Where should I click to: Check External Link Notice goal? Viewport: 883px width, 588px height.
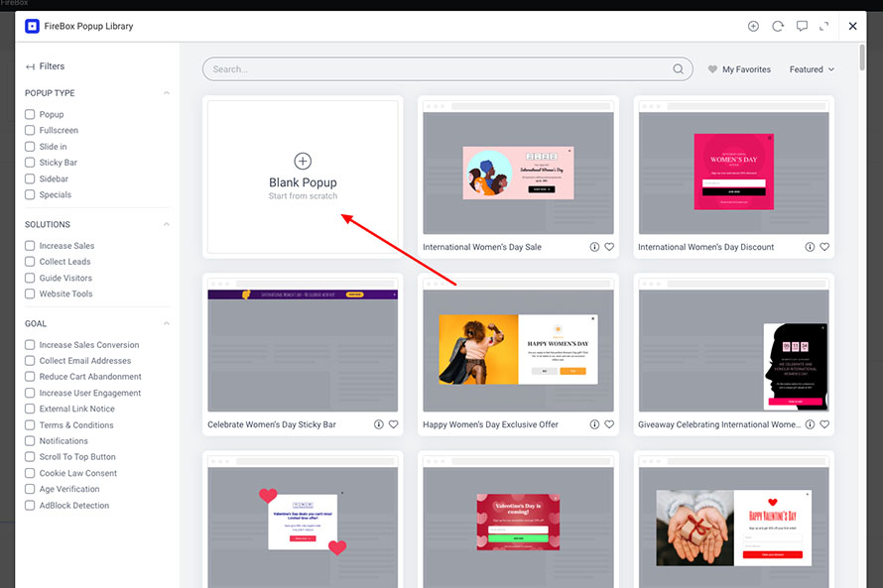point(30,409)
